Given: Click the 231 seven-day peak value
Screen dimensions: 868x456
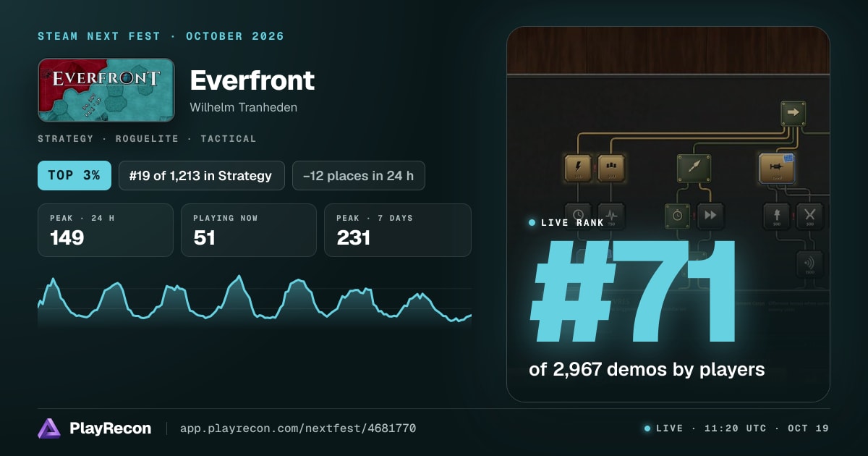Looking at the screenshot, I should [354, 237].
